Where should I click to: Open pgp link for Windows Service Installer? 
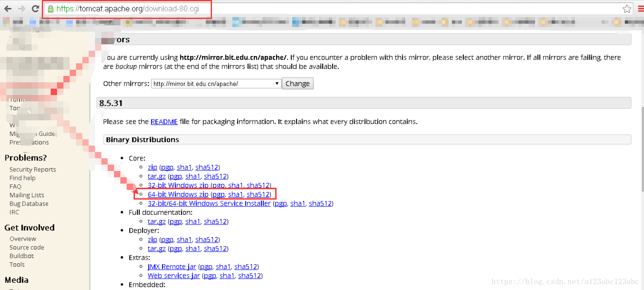pyautogui.click(x=280, y=203)
